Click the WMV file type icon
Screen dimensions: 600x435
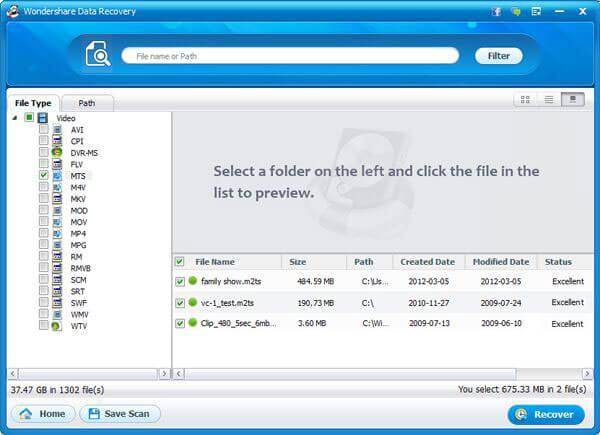57,314
